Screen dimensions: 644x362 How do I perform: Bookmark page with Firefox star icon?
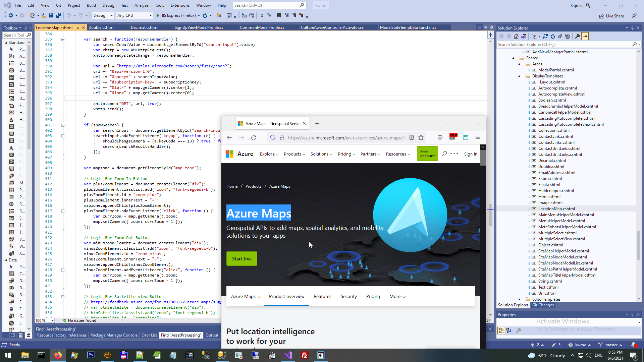click(421, 138)
